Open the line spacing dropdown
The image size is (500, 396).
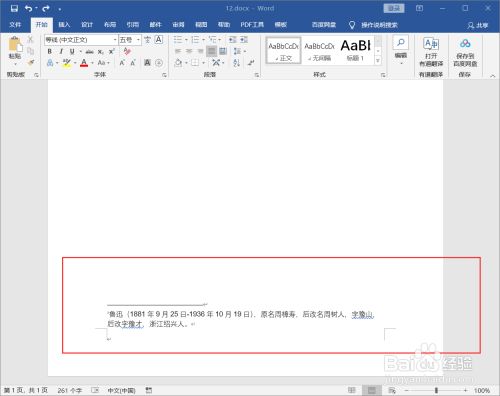[240, 51]
